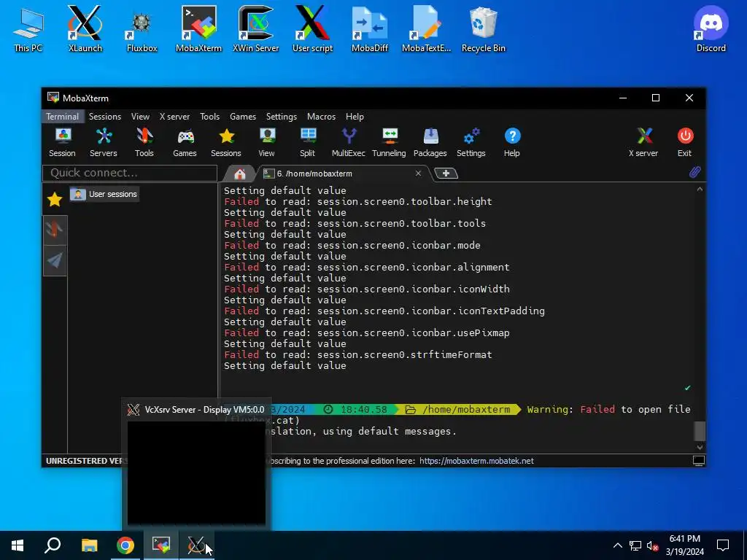The image size is (747, 560).
Task: Open the Games controller toolbar icon
Action: 185,142
